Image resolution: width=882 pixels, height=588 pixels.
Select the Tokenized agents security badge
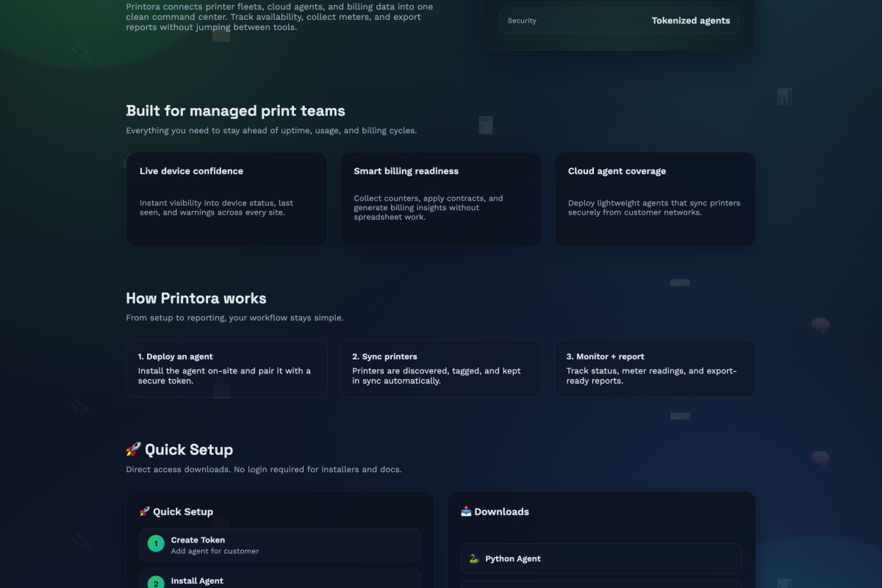point(691,21)
